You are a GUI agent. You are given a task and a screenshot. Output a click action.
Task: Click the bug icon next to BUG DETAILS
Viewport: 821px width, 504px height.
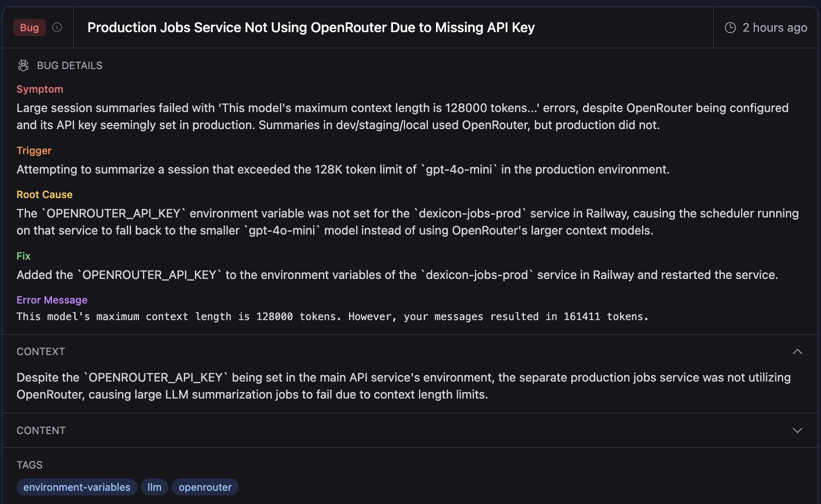[x=23, y=65]
